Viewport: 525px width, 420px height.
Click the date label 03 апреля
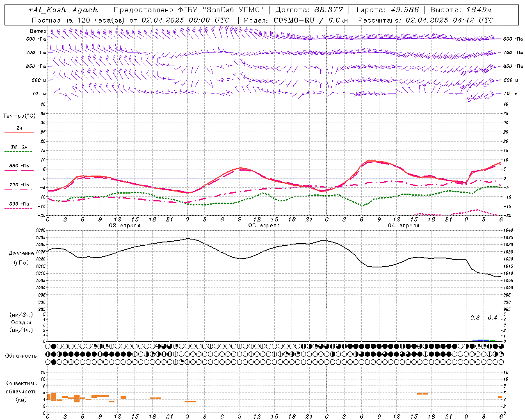[264, 226]
